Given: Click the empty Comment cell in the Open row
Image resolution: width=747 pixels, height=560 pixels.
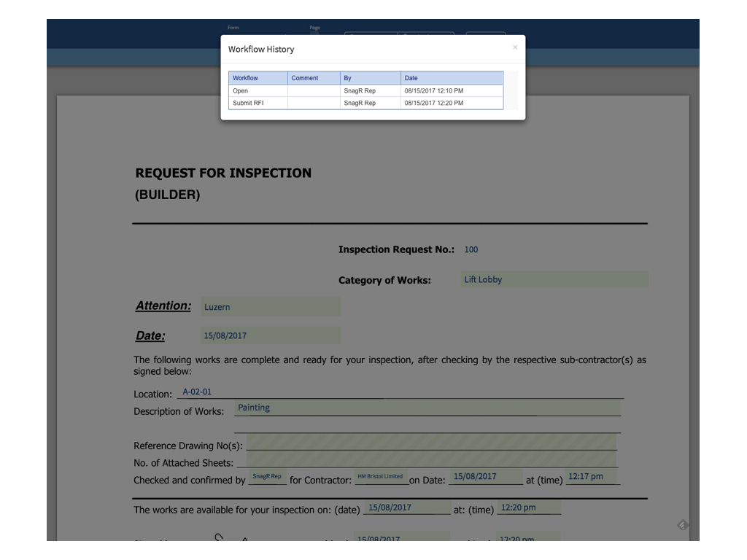Looking at the screenshot, I should (314, 90).
